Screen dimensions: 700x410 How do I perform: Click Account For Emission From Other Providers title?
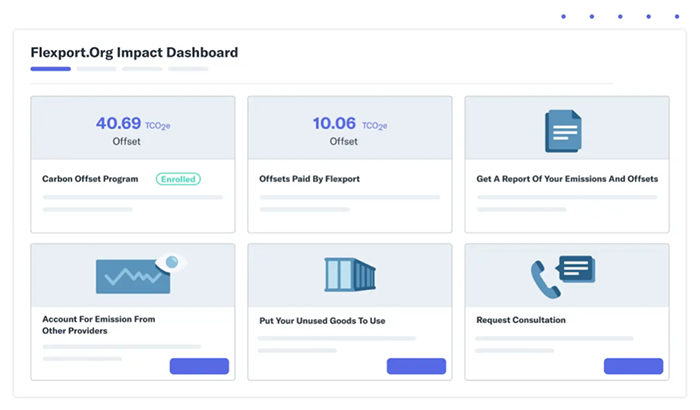click(99, 325)
